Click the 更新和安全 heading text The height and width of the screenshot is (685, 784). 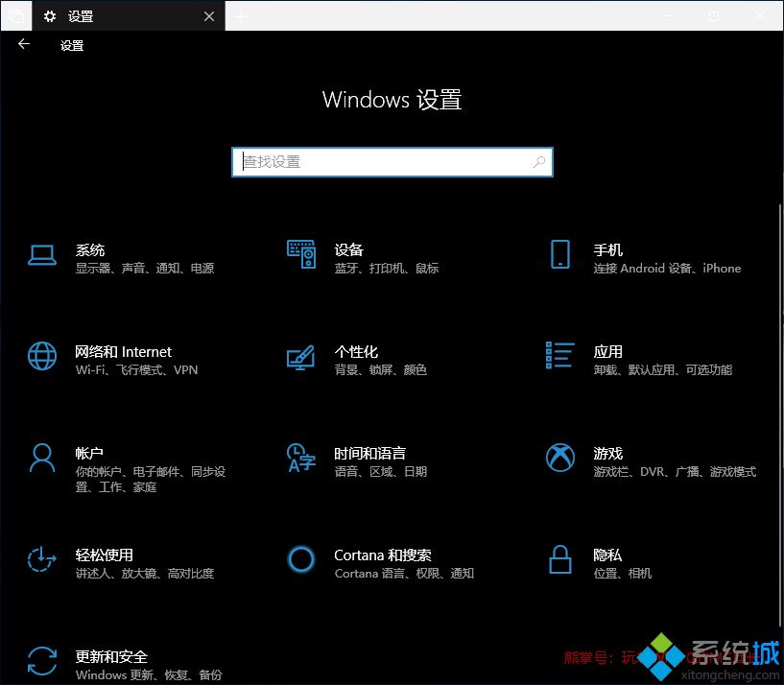[111, 656]
